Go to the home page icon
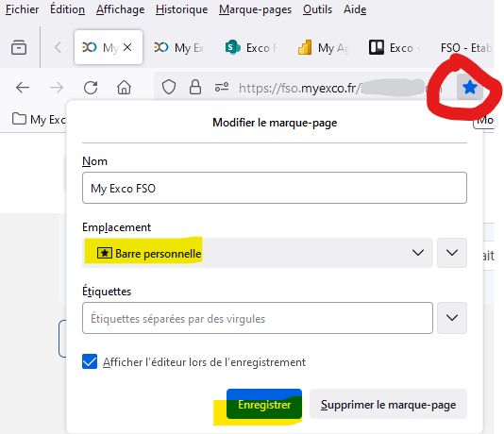 [x=124, y=88]
